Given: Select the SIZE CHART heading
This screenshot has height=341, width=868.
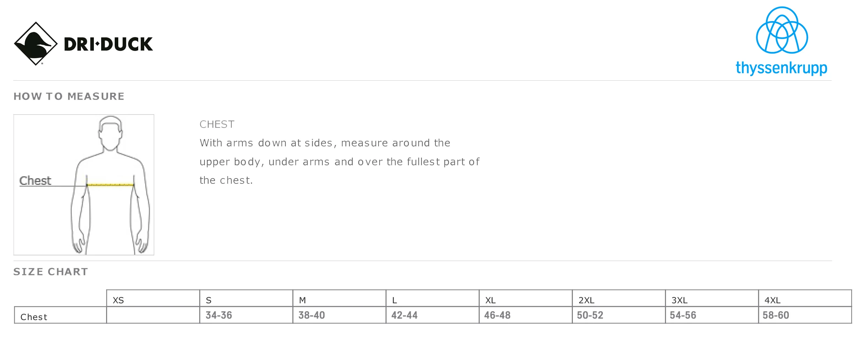Looking at the screenshot, I should click(x=51, y=272).
